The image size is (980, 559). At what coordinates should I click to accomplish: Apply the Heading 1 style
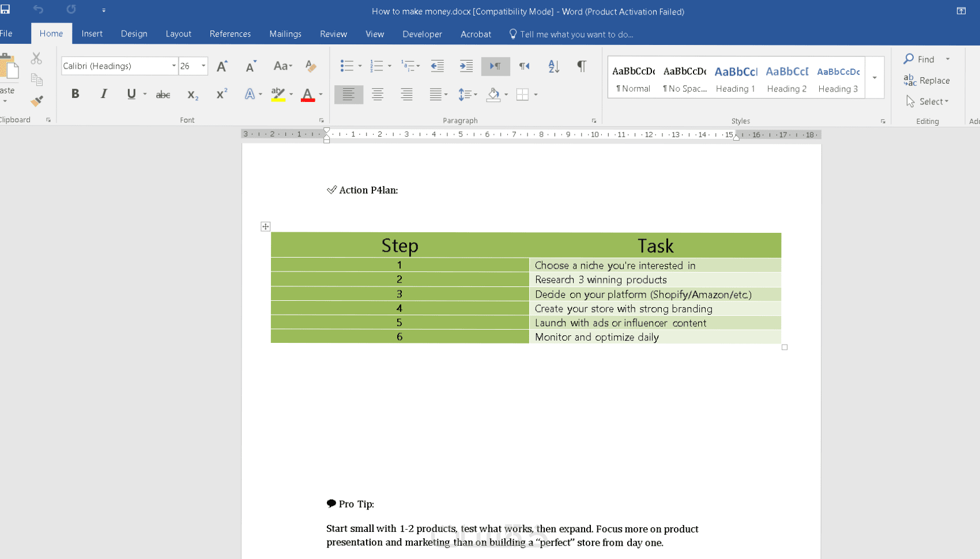[736, 78]
